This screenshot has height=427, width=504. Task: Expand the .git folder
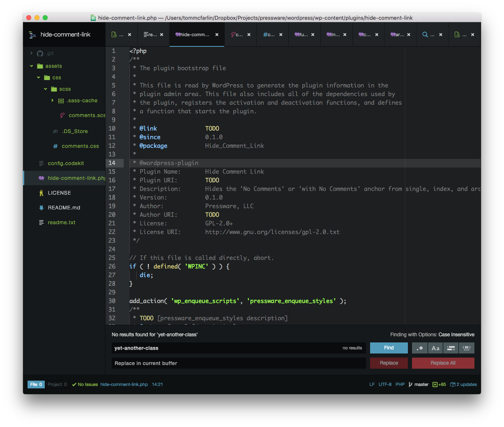(x=32, y=53)
